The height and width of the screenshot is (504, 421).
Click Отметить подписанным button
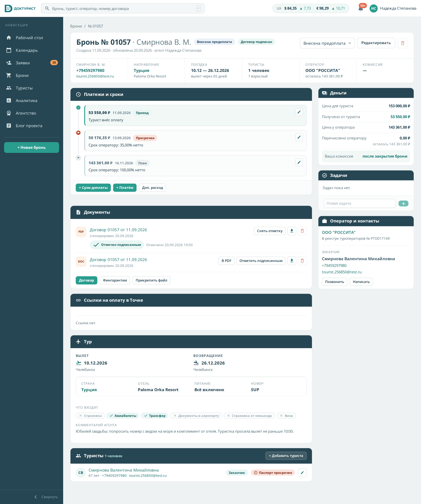click(x=261, y=261)
